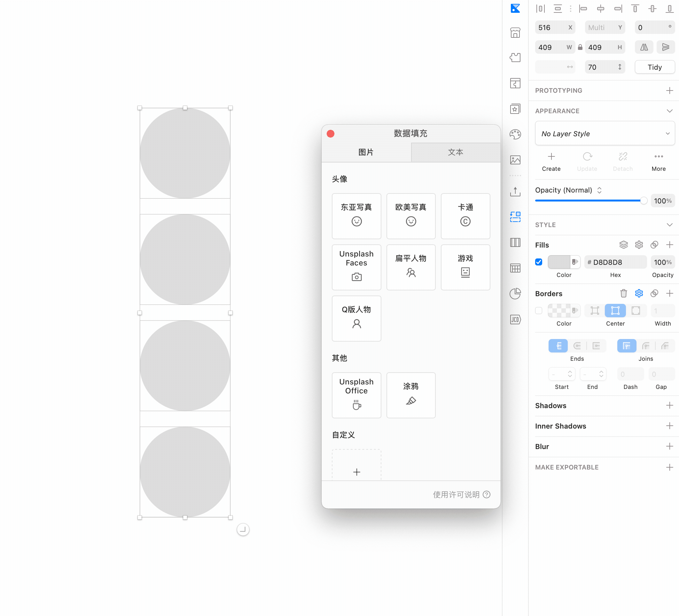This screenshot has height=616, width=679.
Task: Uncheck the D8D8D8 fill checkbox
Action: pos(539,262)
